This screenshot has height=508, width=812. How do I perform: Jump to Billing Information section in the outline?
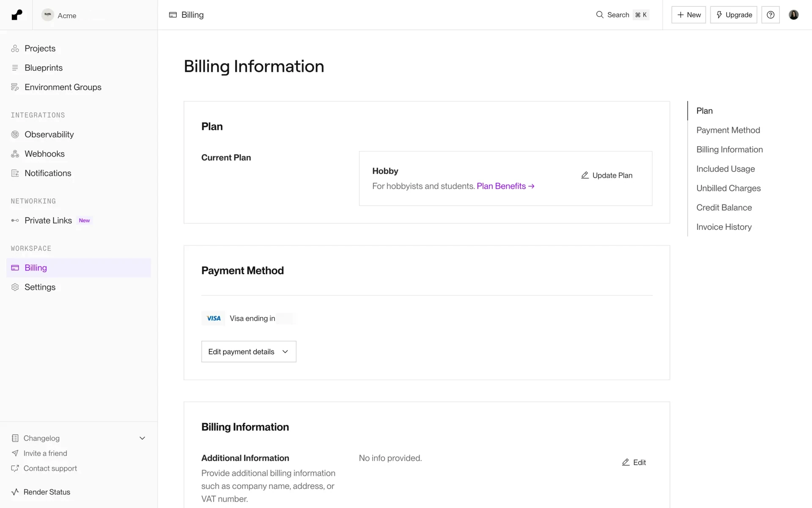point(730,149)
